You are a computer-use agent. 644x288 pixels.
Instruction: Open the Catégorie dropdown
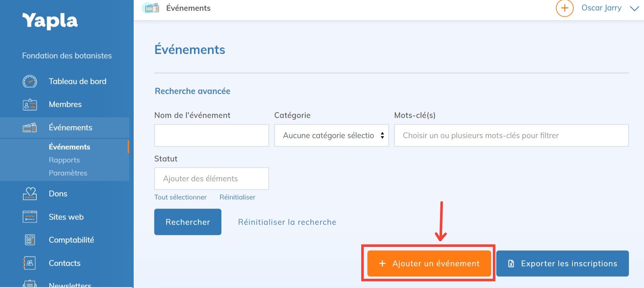click(x=331, y=136)
